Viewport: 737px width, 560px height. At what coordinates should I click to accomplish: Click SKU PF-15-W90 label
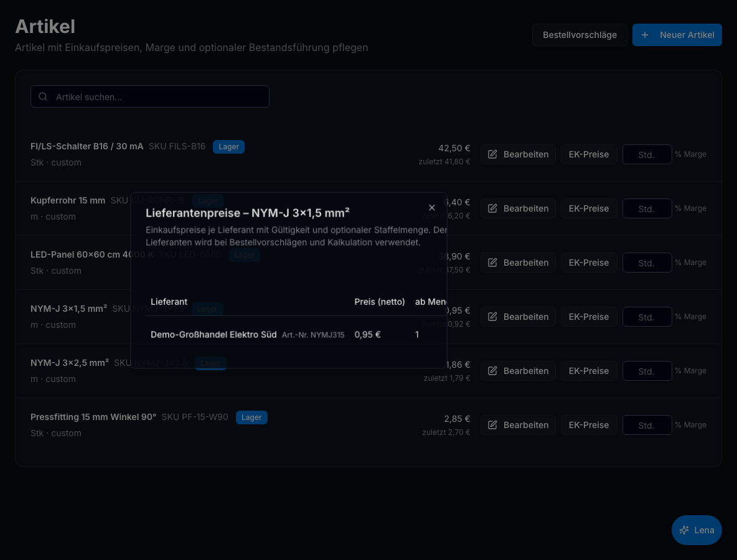tap(195, 417)
